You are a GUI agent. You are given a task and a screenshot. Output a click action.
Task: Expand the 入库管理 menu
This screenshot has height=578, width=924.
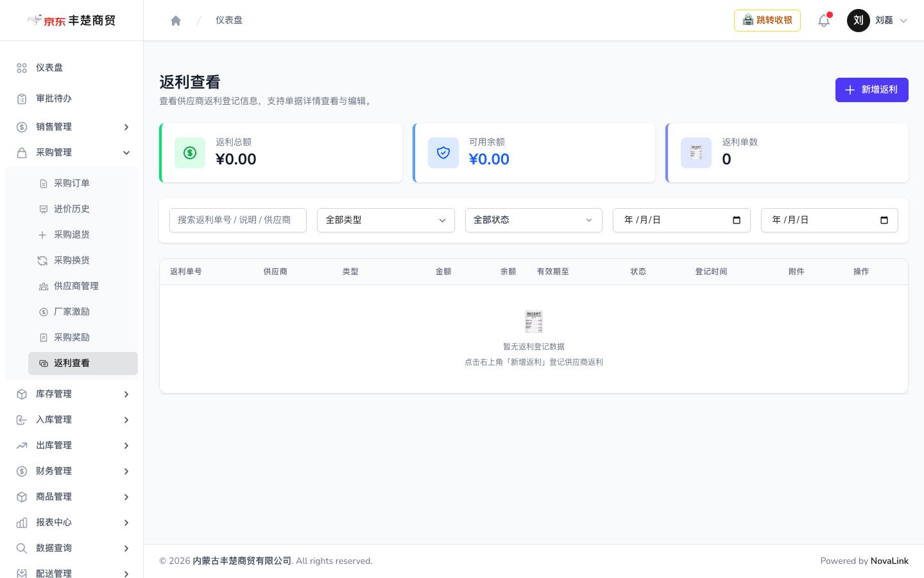tap(71, 419)
